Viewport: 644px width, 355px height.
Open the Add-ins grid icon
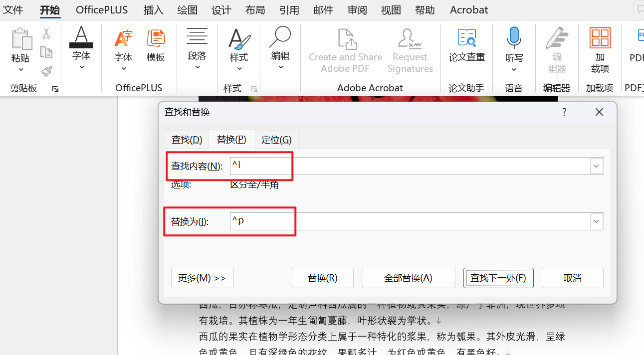tap(600, 38)
